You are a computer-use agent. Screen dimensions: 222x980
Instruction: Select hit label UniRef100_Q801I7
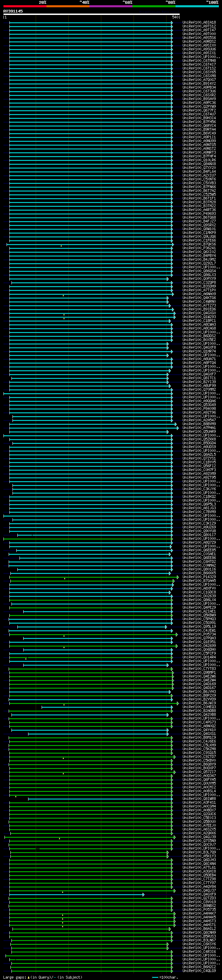coord(199,535)
